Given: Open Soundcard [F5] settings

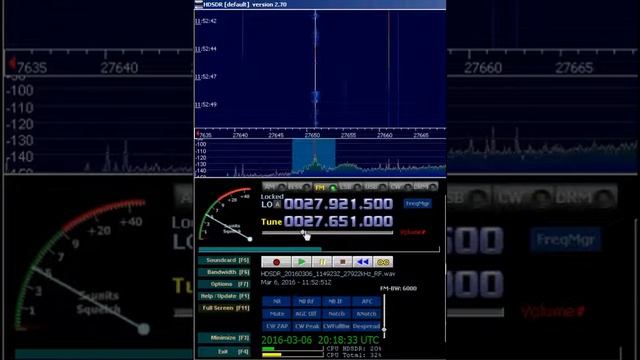Looking at the screenshot, I should (x=224, y=260).
